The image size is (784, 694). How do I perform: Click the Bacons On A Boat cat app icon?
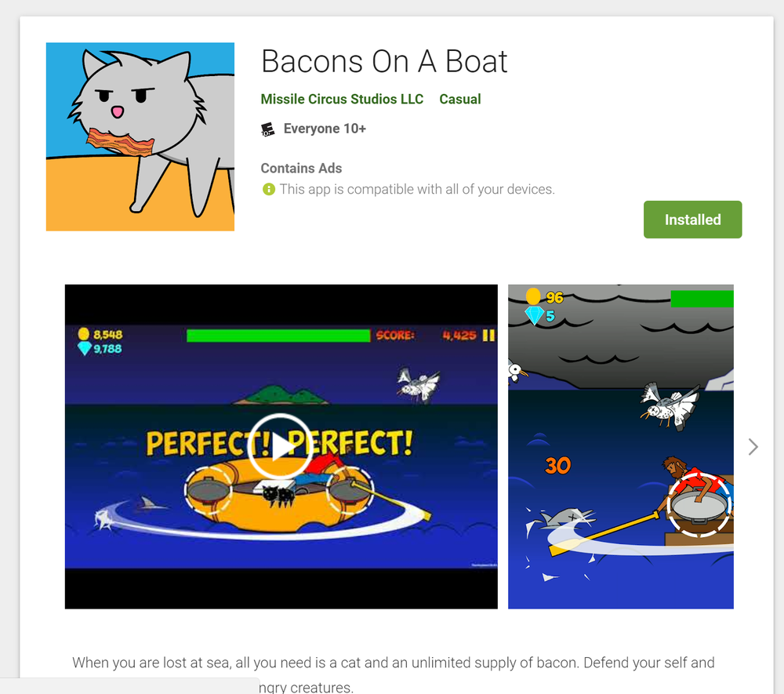140,136
